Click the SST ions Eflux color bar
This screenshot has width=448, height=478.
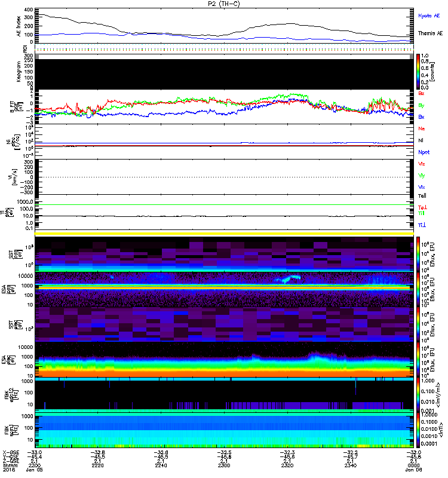(x=418, y=254)
